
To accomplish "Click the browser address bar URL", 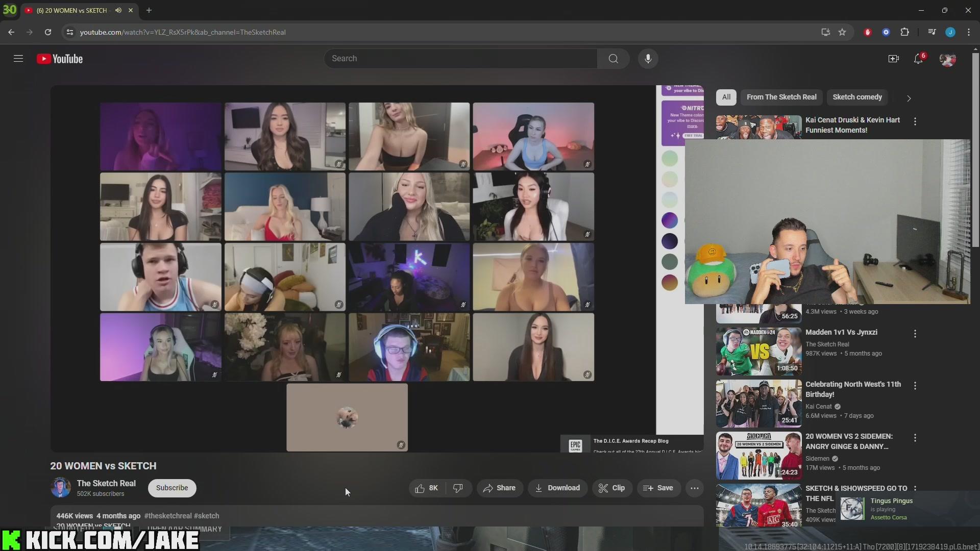I will coord(183,32).
